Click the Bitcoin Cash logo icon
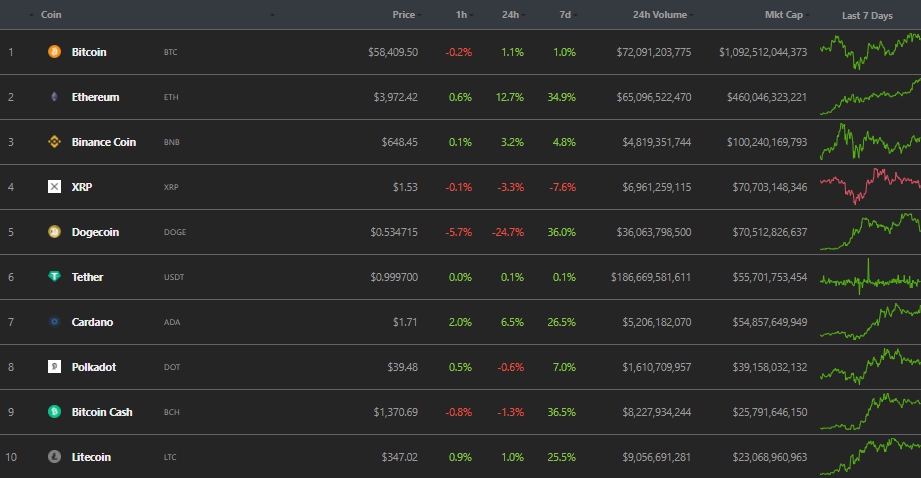This screenshot has height=478, width=921. (54, 412)
